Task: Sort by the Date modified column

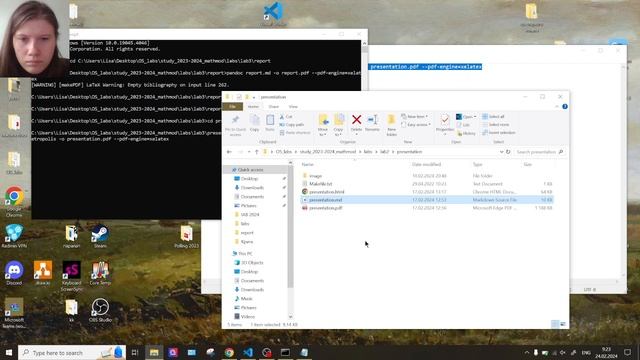Action: coord(426,164)
